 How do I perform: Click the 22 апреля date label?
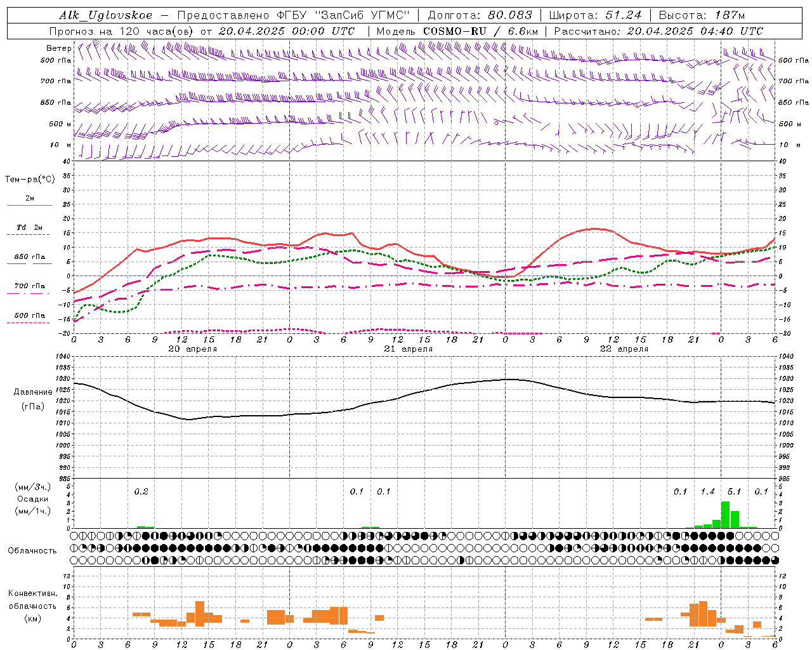click(x=624, y=349)
